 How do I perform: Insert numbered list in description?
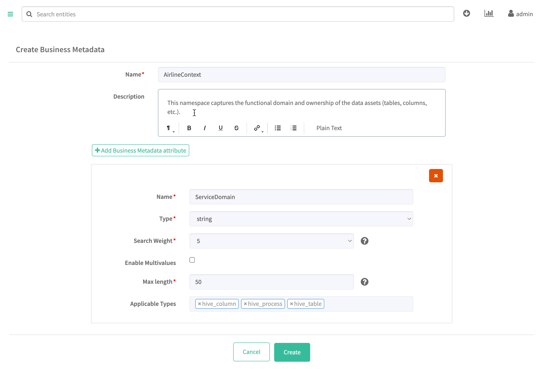coord(294,128)
